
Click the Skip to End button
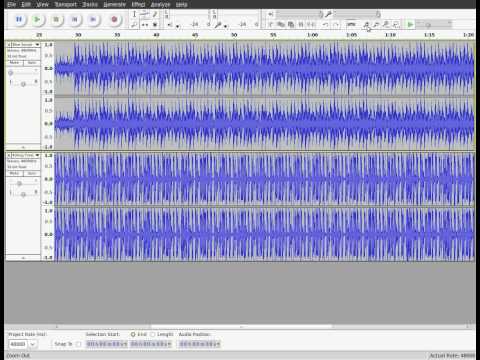(93, 20)
